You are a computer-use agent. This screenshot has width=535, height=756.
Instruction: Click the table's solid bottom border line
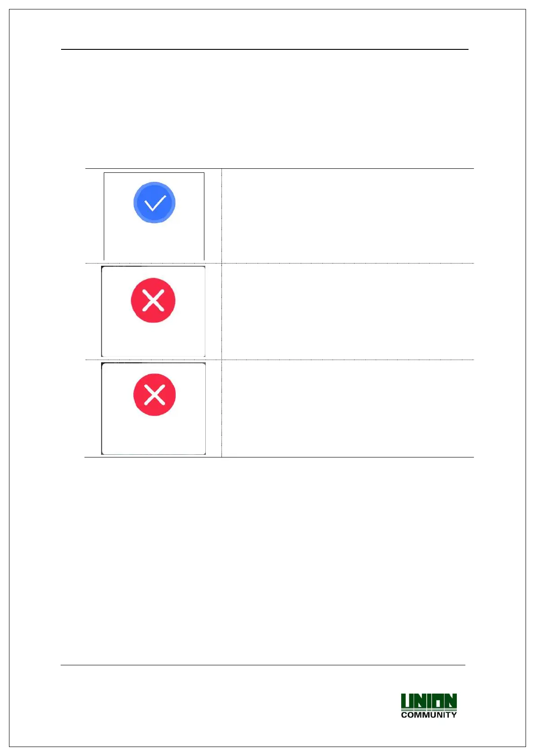point(279,457)
